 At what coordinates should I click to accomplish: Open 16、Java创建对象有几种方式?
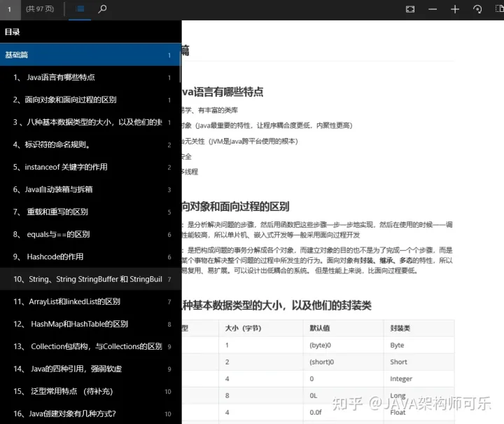point(90,413)
